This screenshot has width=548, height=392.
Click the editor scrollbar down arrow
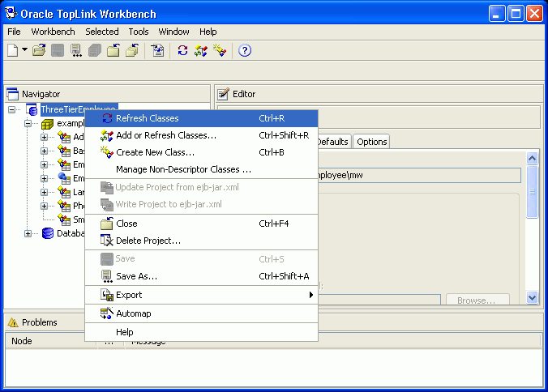point(533,298)
